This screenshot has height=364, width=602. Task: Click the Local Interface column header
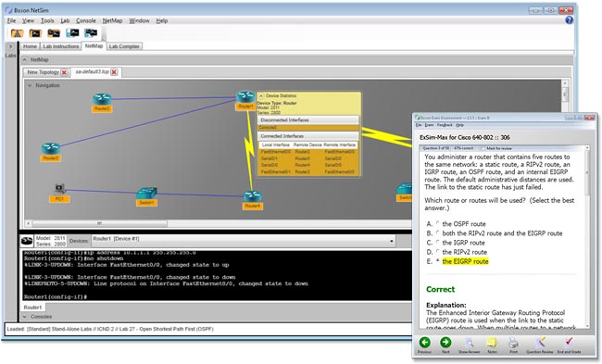tap(276, 145)
